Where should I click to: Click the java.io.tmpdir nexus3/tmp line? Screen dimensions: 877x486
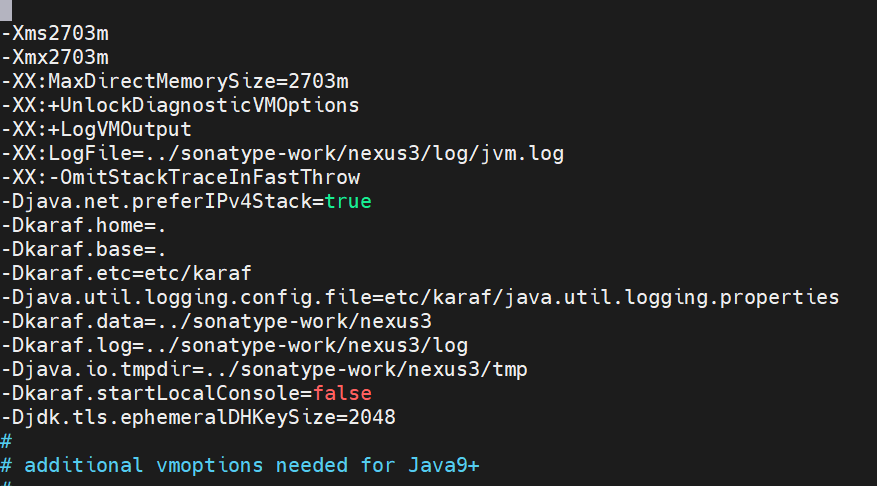coord(264,370)
